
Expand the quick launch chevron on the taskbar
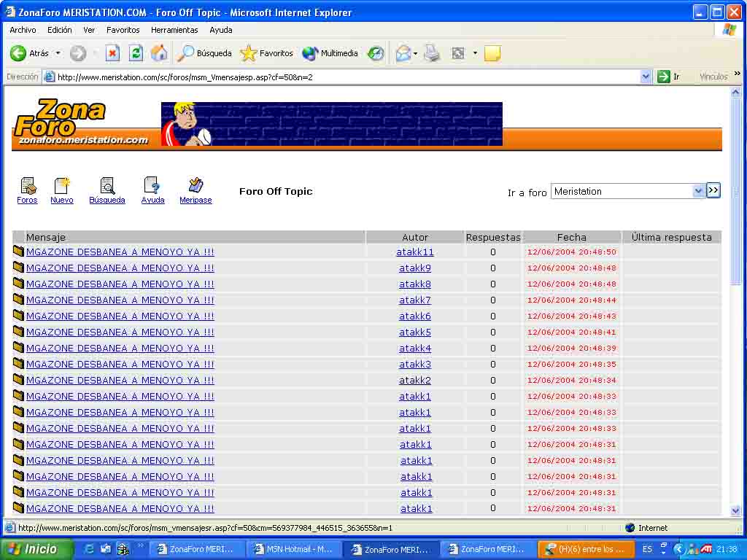[141, 545]
